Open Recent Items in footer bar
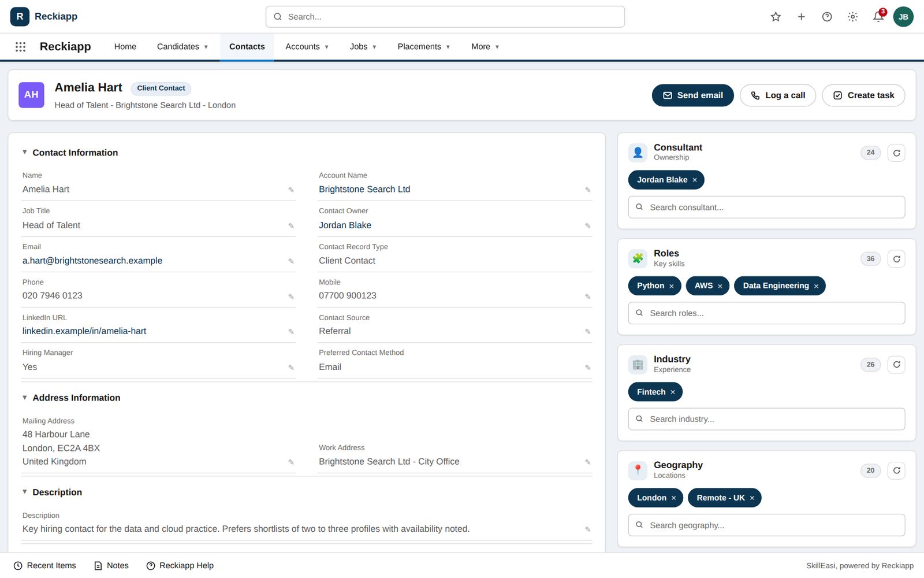The height and width of the screenshot is (578, 924). 45,566
